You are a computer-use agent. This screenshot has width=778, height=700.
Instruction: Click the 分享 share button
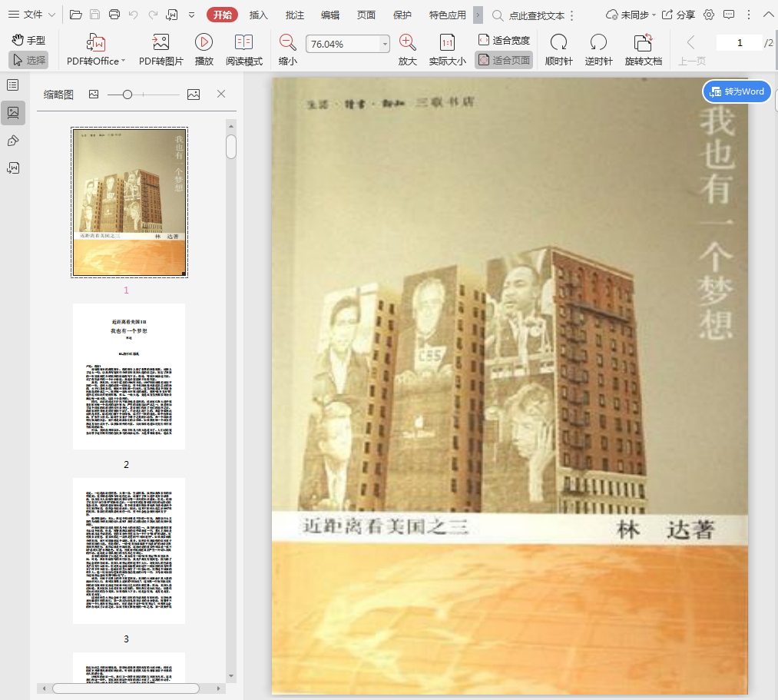(x=679, y=15)
